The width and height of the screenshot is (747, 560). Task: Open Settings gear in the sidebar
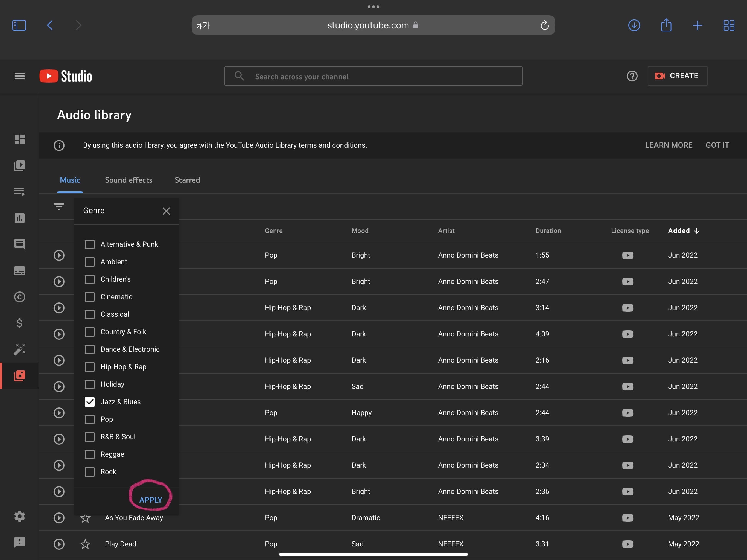pos(20,516)
